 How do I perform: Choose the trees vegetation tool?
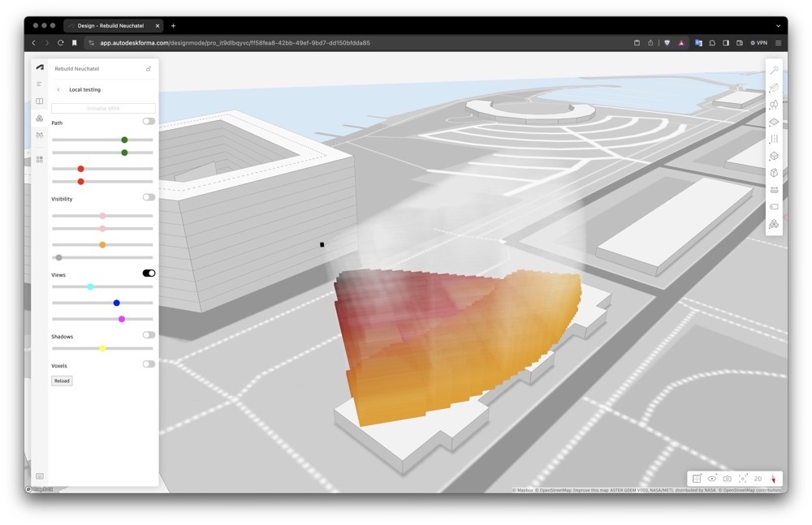(x=774, y=105)
